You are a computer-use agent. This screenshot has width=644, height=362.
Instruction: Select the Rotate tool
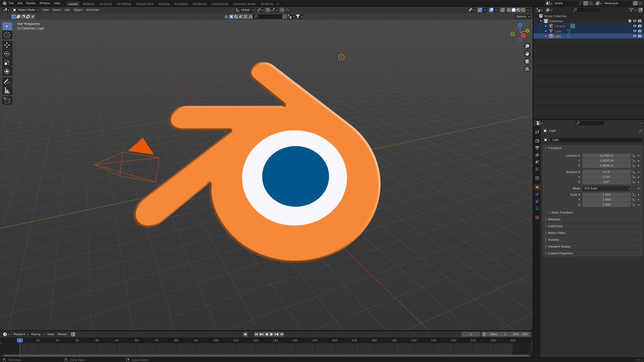[7, 54]
